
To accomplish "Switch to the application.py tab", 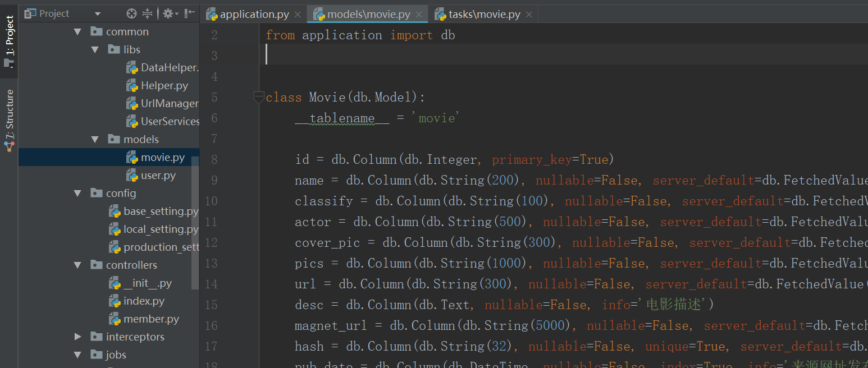I will (x=254, y=14).
